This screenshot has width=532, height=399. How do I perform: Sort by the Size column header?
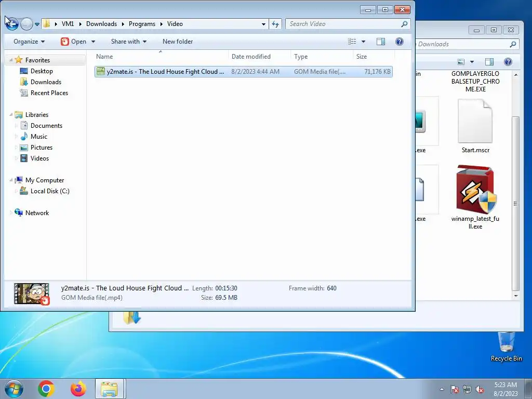pyautogui.click(x=374, y=56)
